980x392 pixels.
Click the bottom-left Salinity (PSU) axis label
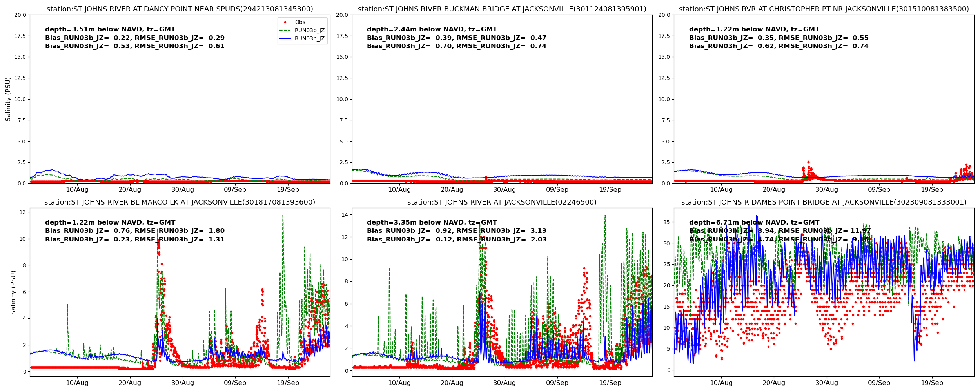click(x=13, y=292)
